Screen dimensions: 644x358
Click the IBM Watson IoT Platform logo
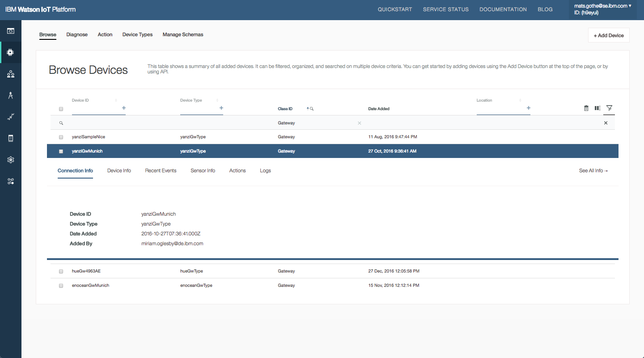coord(40,9)
